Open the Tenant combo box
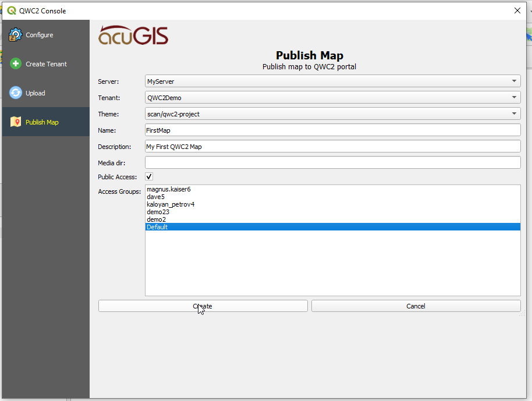The image size is (532, 401). [x=332, y=98]
